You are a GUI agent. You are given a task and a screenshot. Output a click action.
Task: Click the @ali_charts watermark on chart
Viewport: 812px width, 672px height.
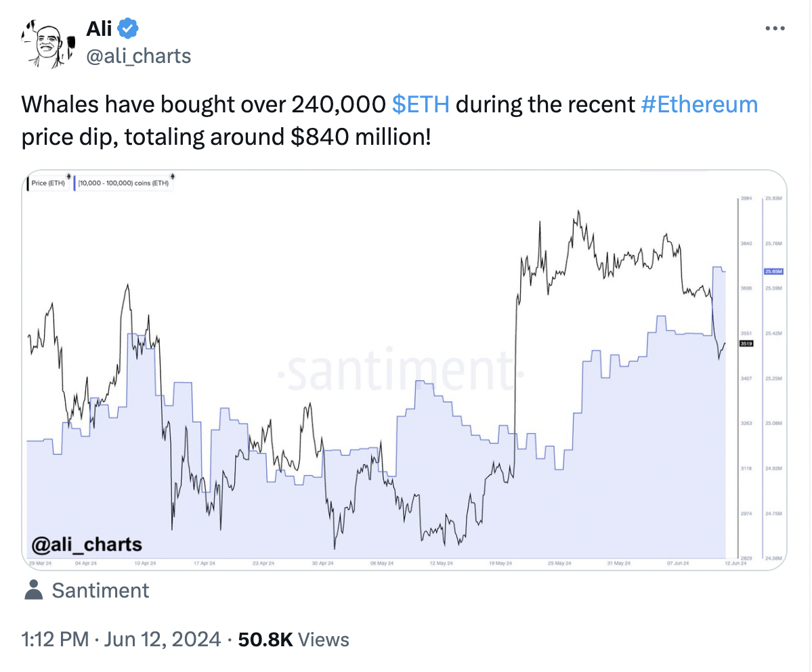[x=87, y=544]
